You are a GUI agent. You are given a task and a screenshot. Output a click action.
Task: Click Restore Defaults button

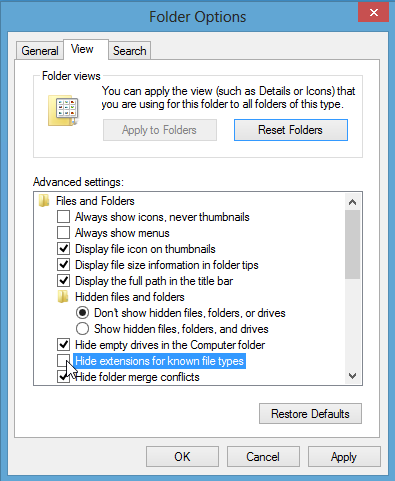(x=310, y=414)
